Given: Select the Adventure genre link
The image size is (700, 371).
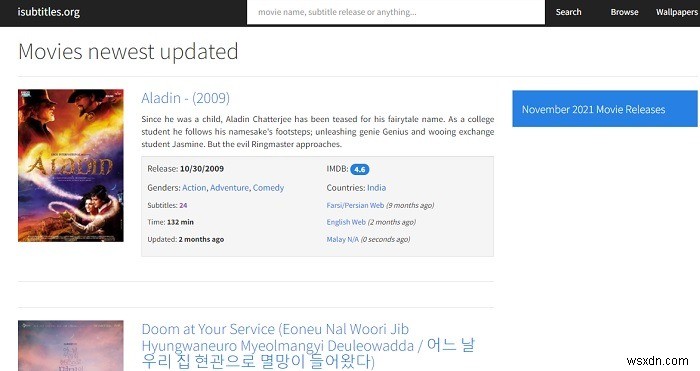Looking at the screenshot, I should click(x=229, y=188).
